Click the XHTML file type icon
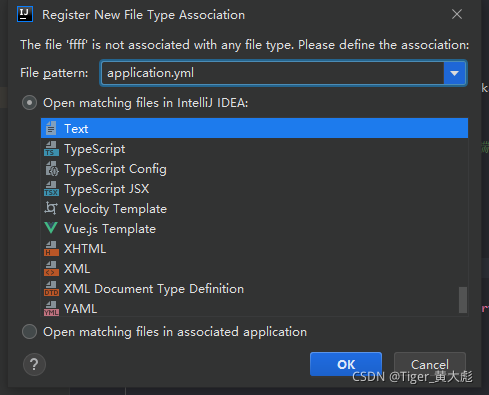The image size is (489, 395). coord(51,249)
